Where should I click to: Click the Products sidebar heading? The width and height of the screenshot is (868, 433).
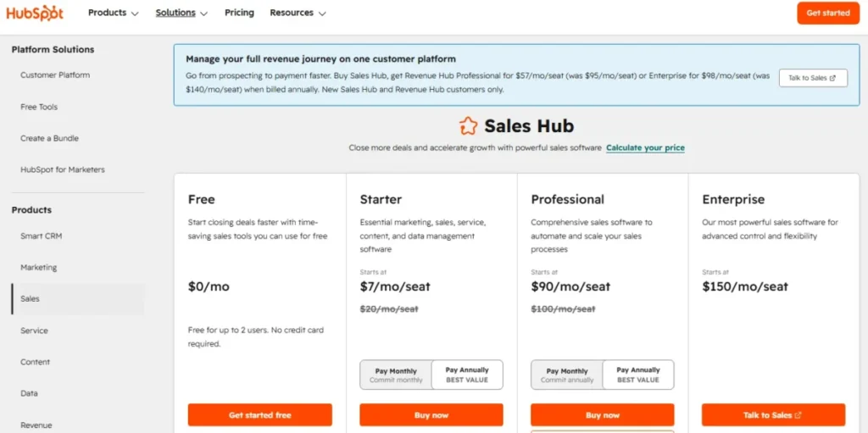tap(31, 210)
